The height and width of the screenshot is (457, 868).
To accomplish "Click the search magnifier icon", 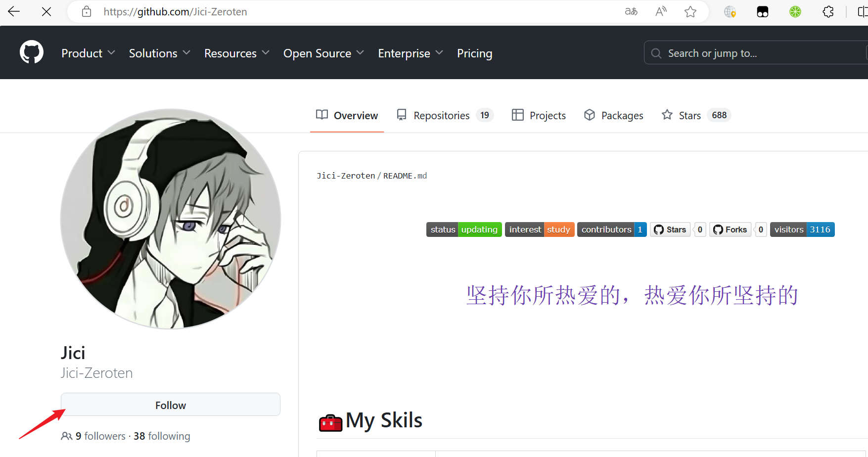I will click(x=656, y=53).
